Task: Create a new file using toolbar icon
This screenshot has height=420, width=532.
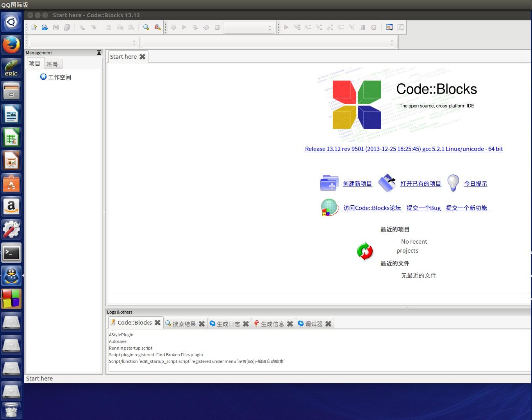Action: [x=34, y=27]
